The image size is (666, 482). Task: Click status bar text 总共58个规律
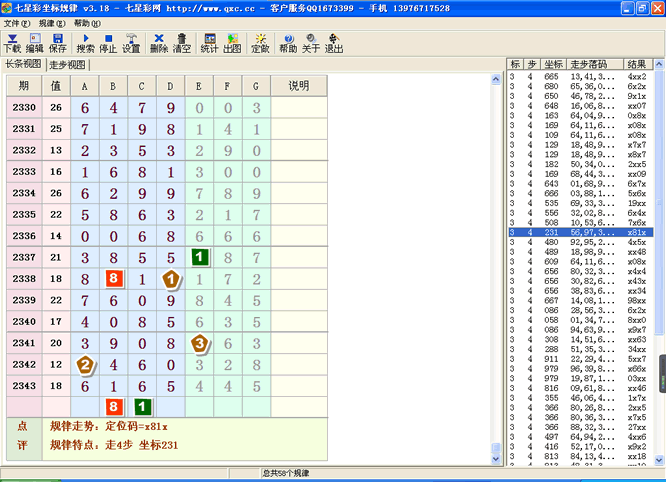[285, 473]
